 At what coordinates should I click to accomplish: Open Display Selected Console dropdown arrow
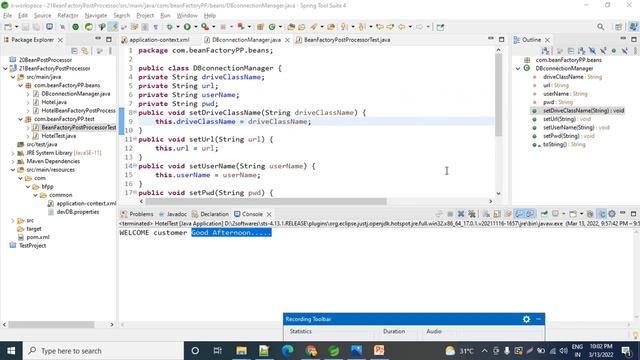coord(564,214)
